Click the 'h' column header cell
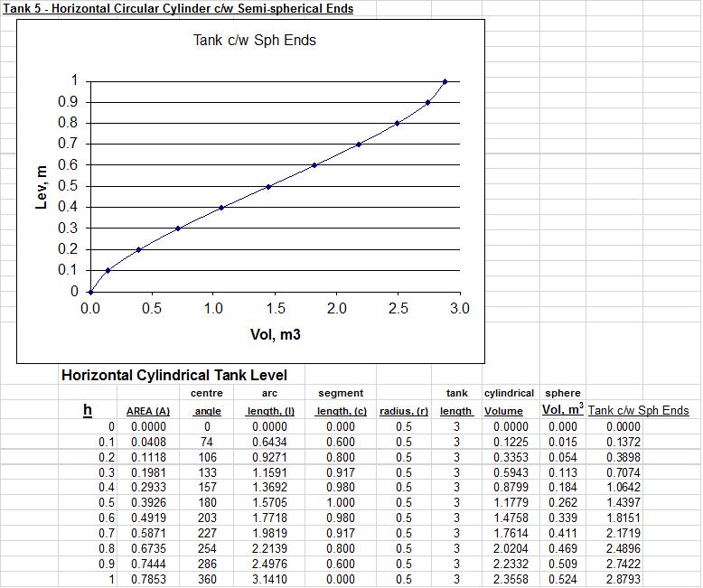 88,410
